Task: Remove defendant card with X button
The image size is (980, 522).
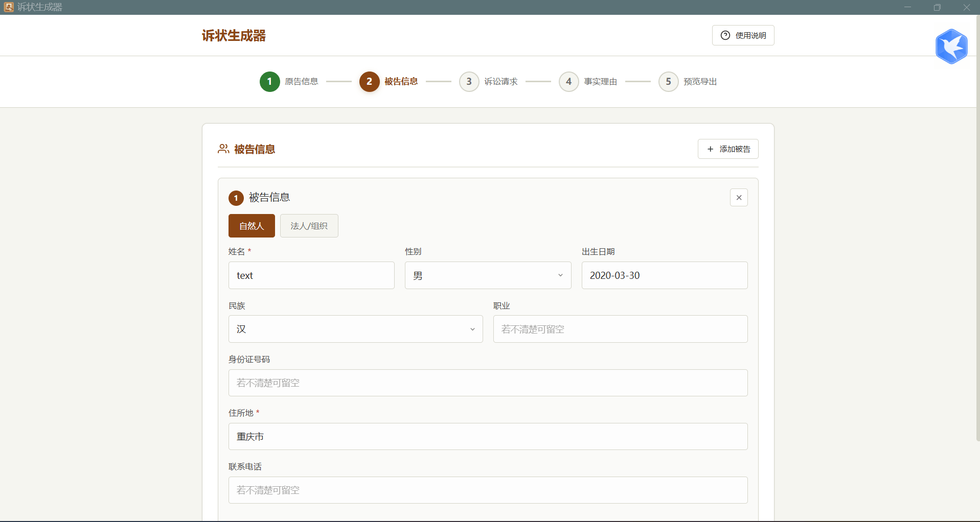Action: [739, 198]
